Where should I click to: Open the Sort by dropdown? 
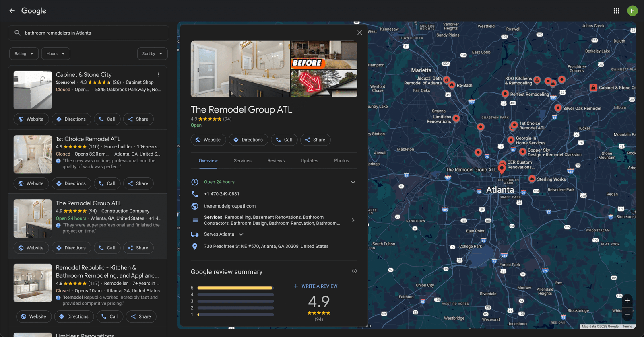(152, 54)
